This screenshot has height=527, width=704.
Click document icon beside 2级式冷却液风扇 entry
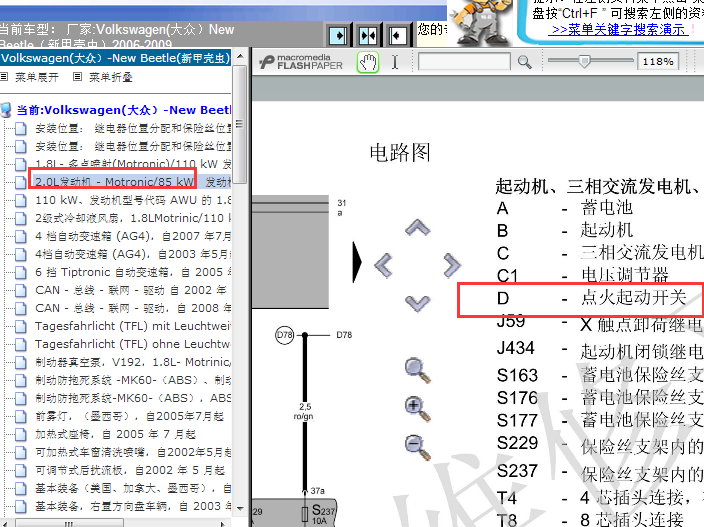click(20, 219)
